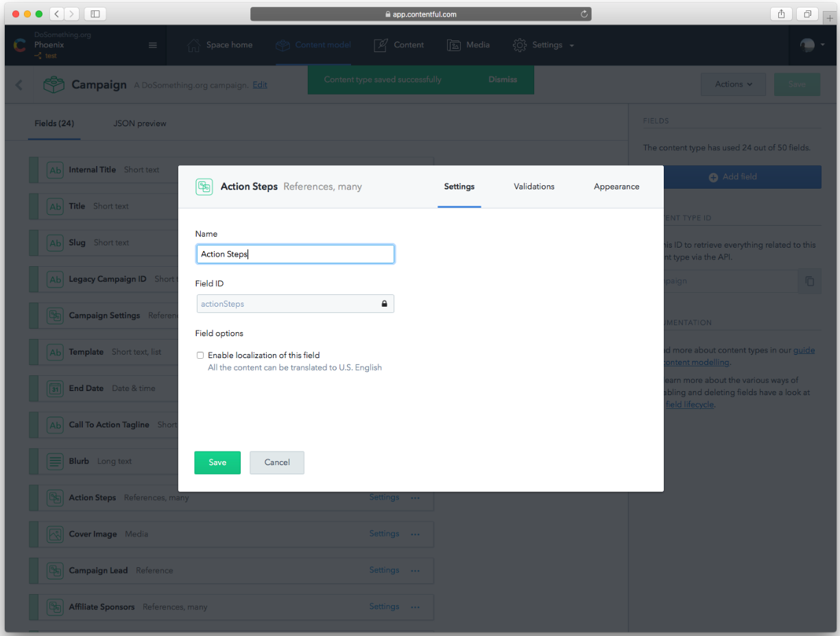Click Action Steps row references icon
The width and height of the screenshot is (840, 636).
[56, 497]
